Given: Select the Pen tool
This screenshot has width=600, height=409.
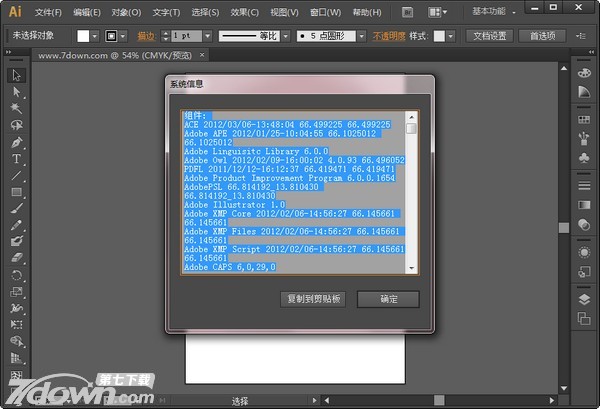Looking at the screenshot, I should click(x=16, y=142).
